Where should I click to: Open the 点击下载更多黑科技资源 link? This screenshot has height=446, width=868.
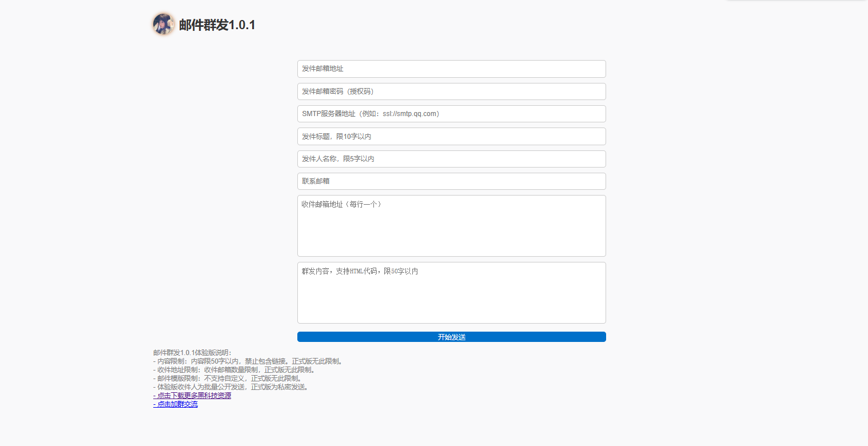(x=193, y=396)
